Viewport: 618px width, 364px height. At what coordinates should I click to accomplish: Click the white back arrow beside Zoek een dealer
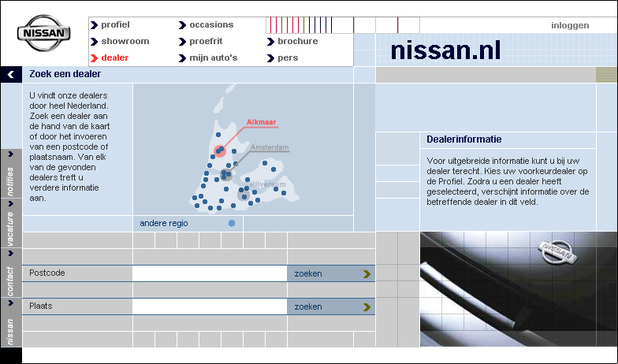pyautogui.click(x=11, y=74)
